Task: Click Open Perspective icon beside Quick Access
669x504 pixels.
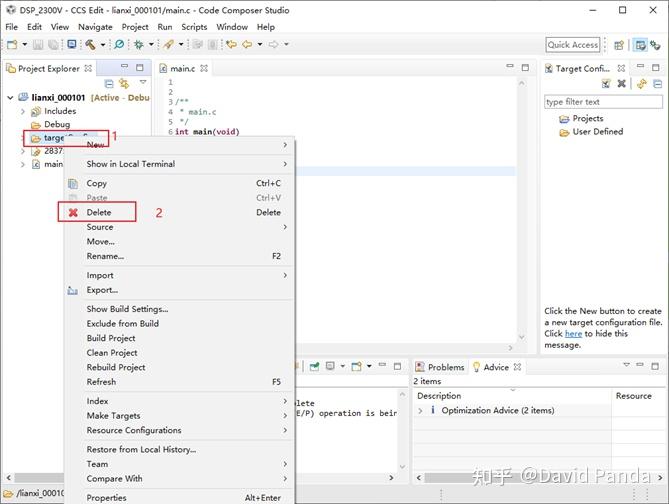Action: [617, 44]
